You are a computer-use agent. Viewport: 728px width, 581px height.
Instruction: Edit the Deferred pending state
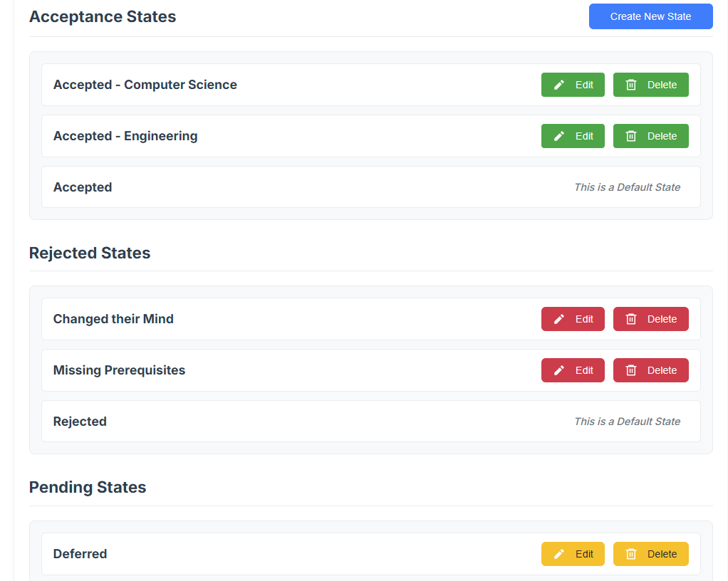click(x=573, y=553)
